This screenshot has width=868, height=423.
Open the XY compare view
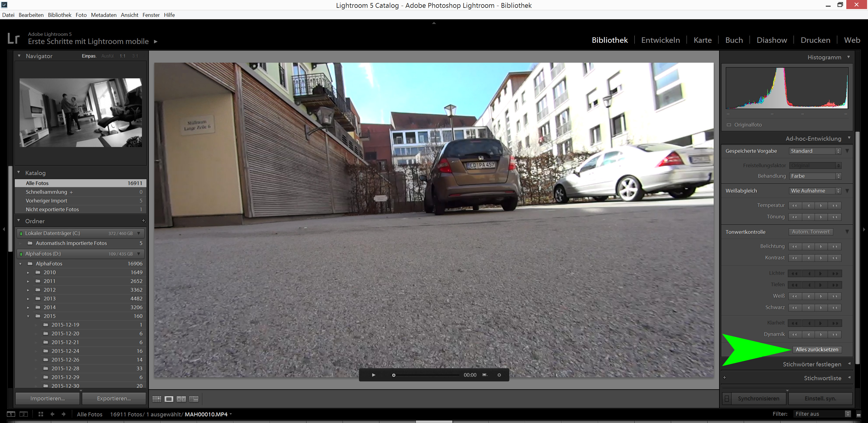click(x=181, y=399)
